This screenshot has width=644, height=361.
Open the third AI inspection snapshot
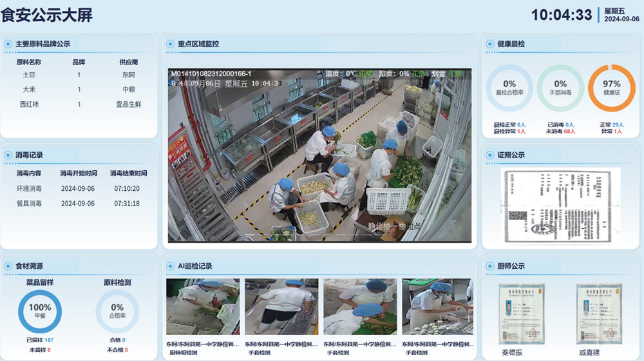[360, 307]
